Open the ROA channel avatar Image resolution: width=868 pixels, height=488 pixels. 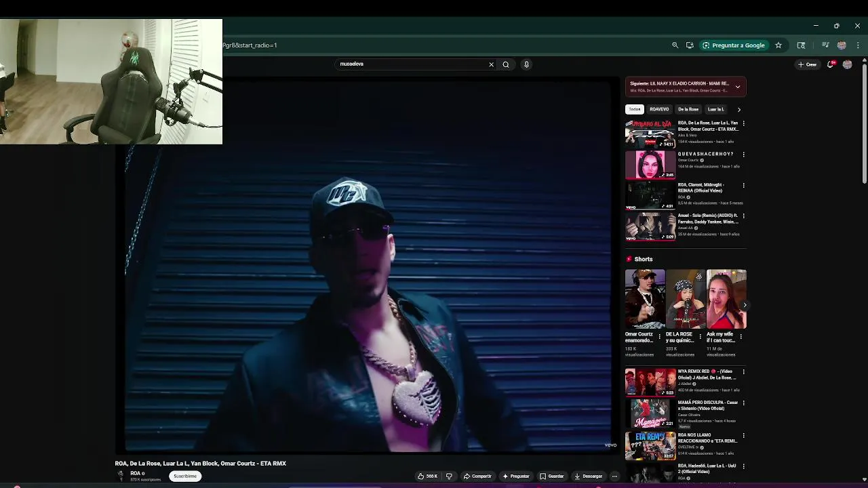[121, 476]
